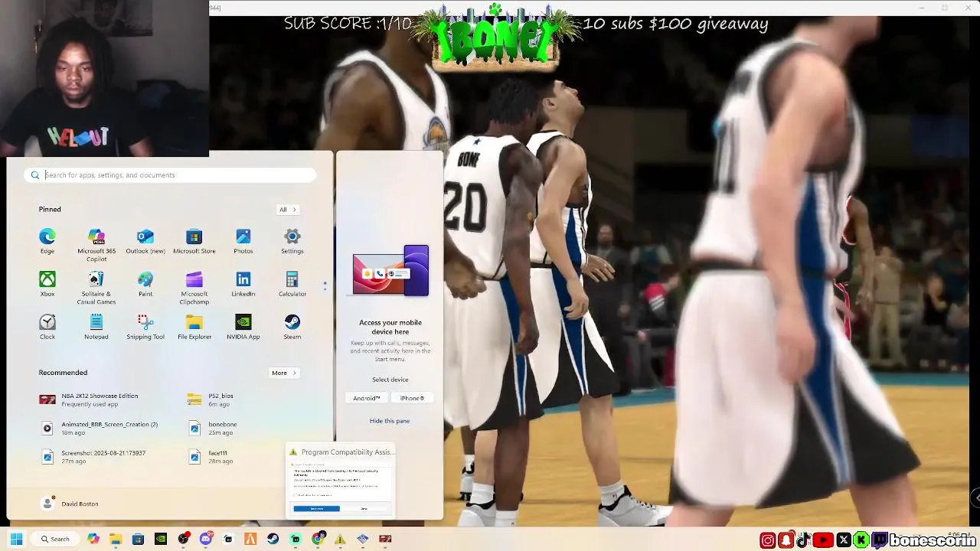This screenshot has width=980, height=551.
Task: Click the Instagram icon in stream overlay
Action: (x=767, y=540)
